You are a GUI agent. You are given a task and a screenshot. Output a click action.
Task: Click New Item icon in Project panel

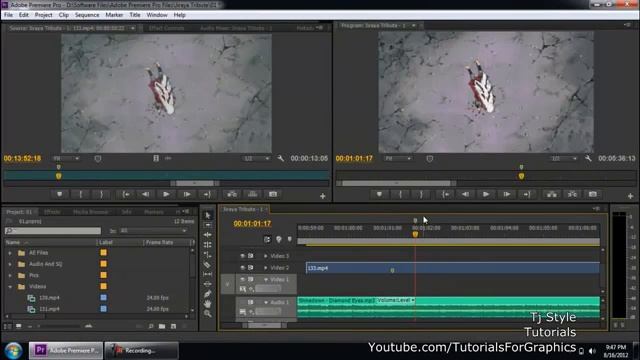click(173, 326)
